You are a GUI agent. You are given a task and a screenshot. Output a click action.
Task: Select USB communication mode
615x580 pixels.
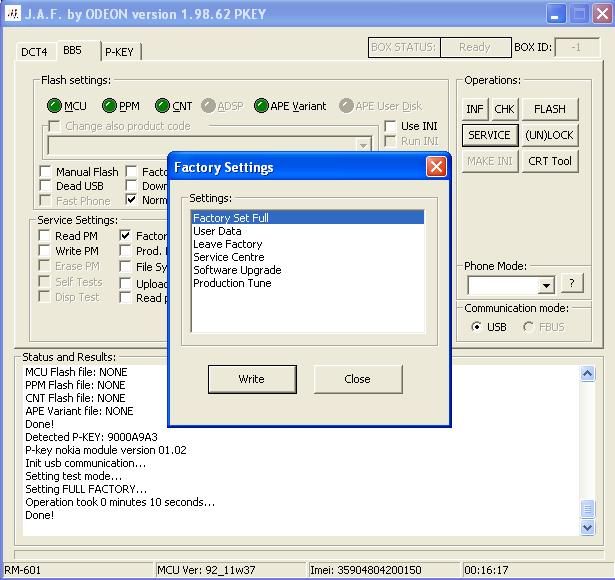pyautogui.click(x=476, y=327)
